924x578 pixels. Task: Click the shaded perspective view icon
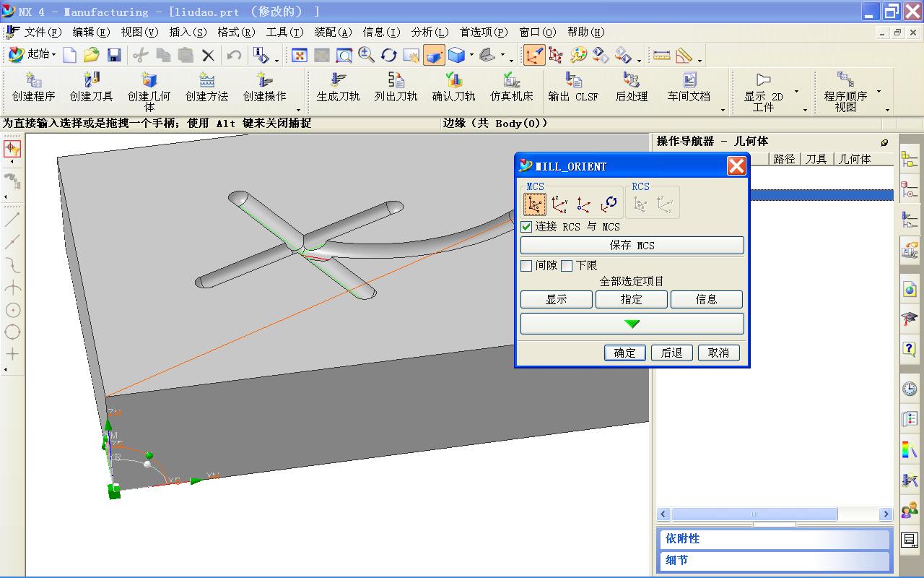point(434,55)
